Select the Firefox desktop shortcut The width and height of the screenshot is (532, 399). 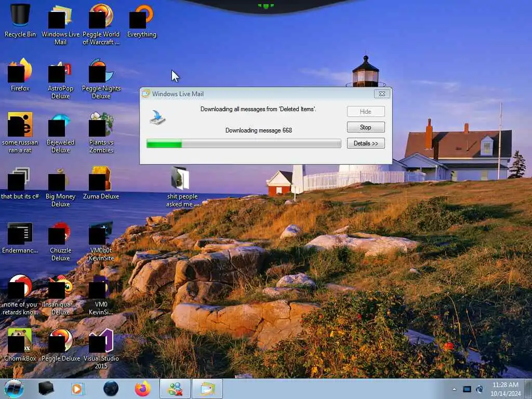click(20, 75)
